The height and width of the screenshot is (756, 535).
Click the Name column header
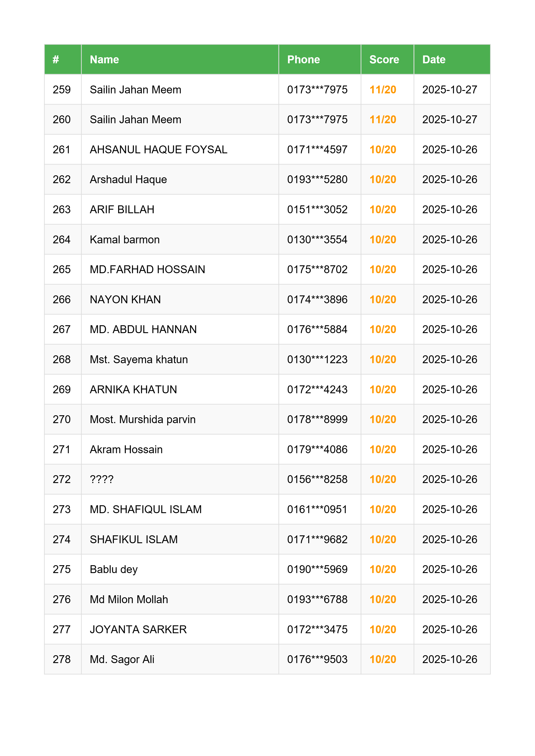point(104,60)
